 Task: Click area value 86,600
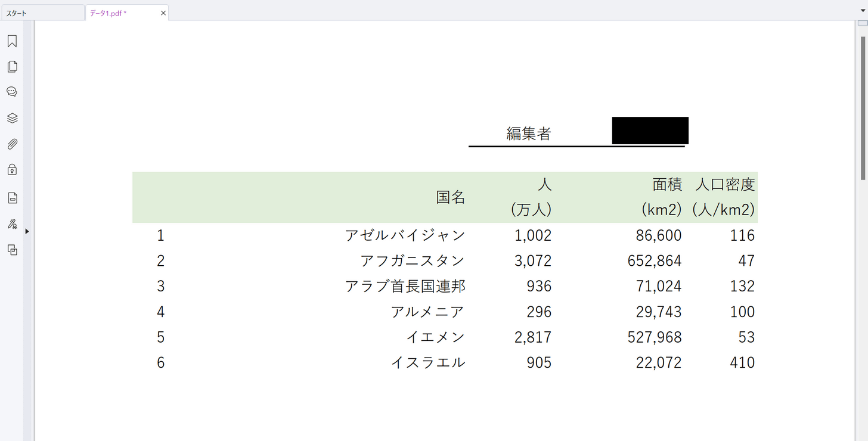[x=659, y=235]
